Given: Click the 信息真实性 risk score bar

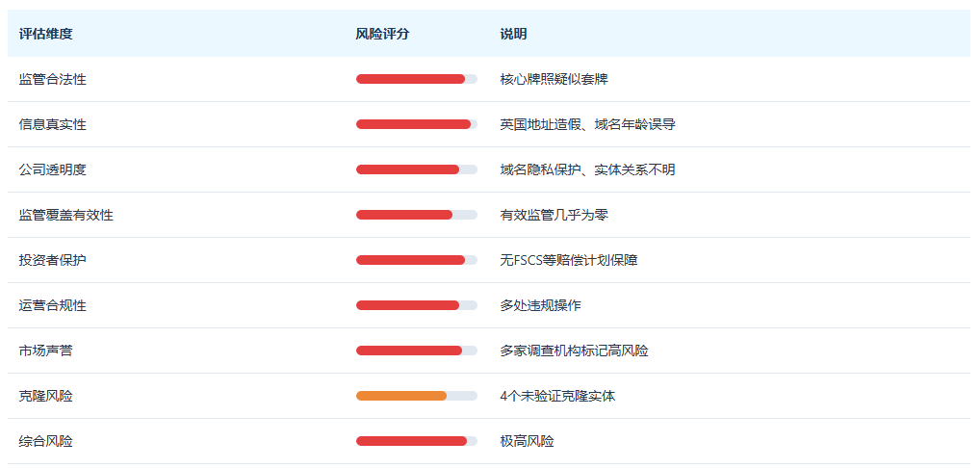Looking at the screenshot, I should [x=417, y=124].
